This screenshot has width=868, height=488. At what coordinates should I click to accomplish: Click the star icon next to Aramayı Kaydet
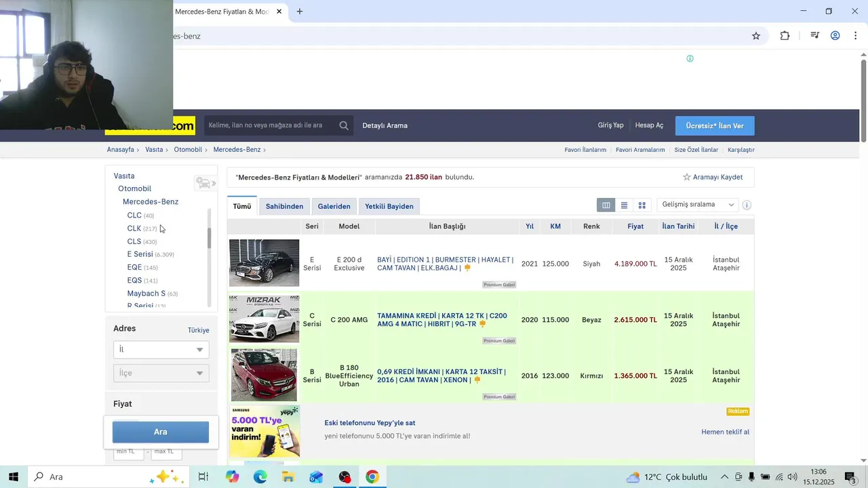tap(687, 177)
